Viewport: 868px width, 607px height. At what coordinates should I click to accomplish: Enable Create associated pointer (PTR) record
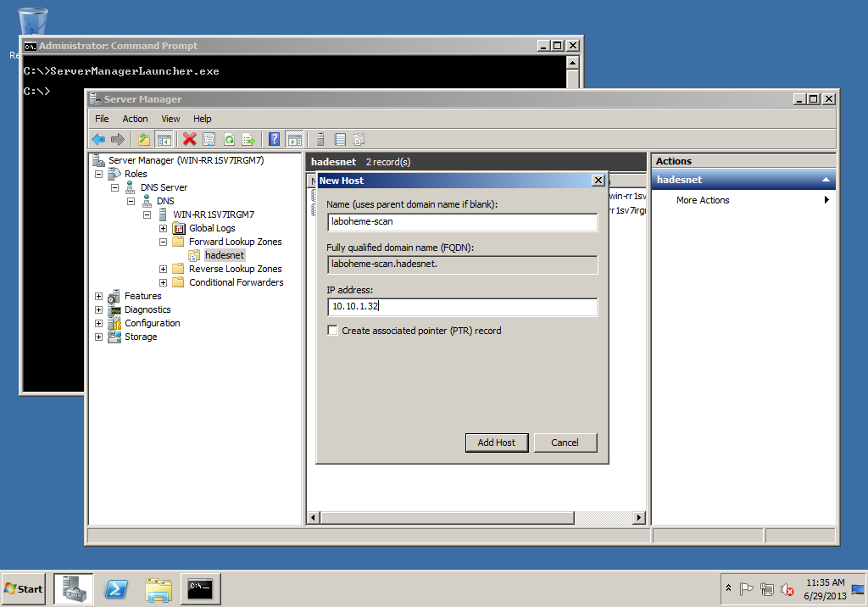333,331
